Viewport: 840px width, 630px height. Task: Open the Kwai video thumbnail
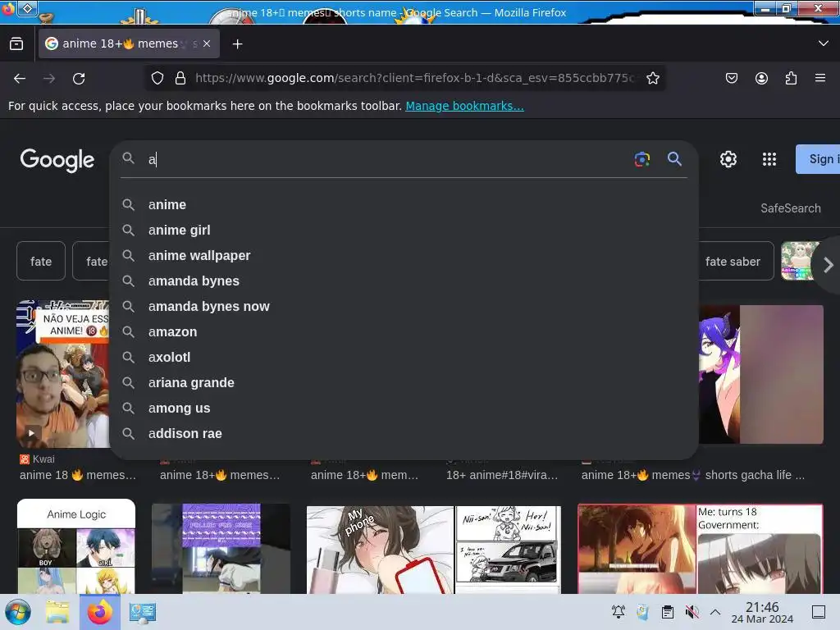pyautogui.click(x=62, y=374)
